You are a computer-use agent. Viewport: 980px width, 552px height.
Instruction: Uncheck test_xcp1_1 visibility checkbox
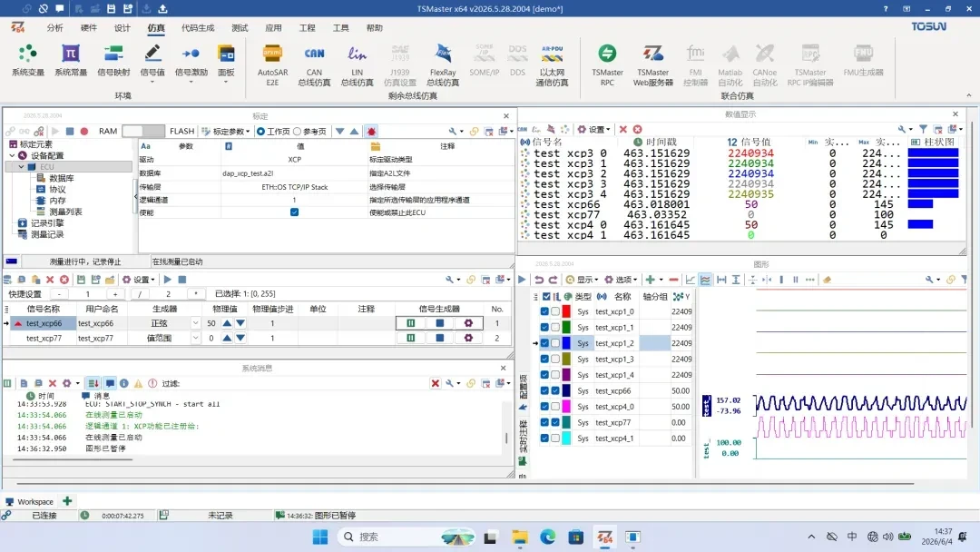544,327
